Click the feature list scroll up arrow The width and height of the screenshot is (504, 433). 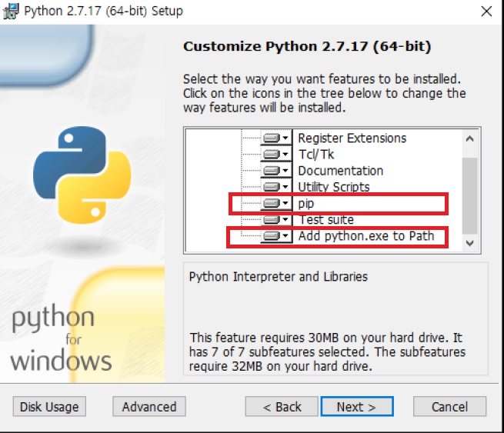point(469,138)
